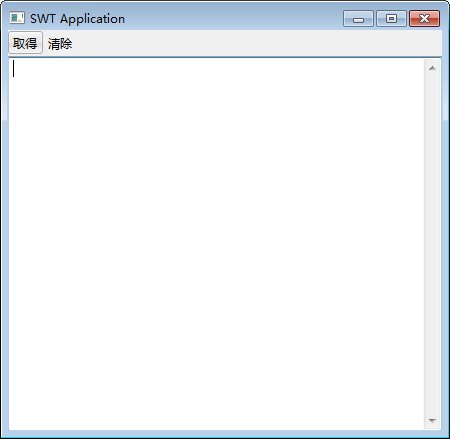Click the small arrow at the scrollbar top
The height and width of the screenshot is (439, 450).
[432, 68]
